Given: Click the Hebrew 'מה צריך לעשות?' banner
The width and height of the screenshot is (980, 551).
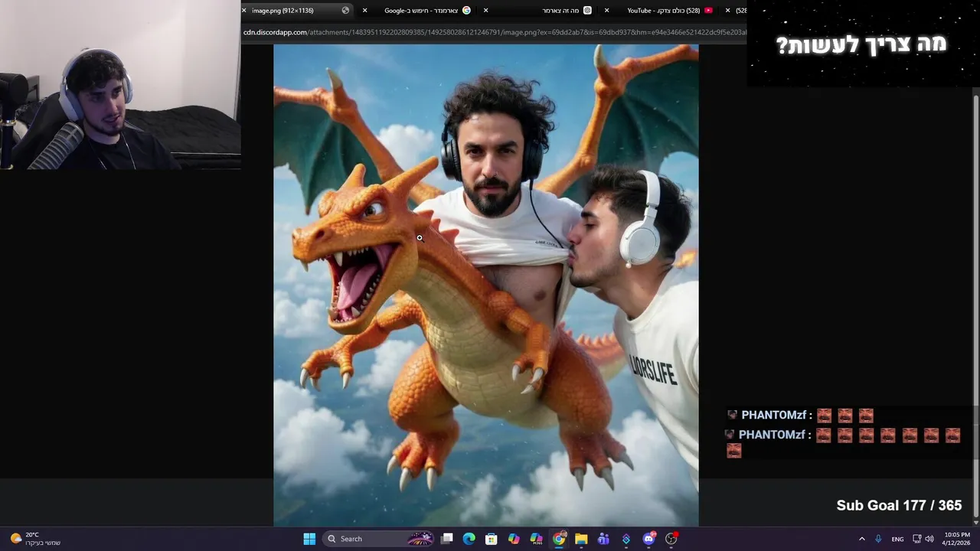Looking at the screenshot, I should [x=861, y=44].
